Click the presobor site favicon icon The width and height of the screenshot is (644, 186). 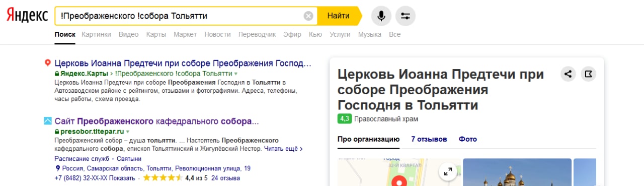(x=48, y=121)
